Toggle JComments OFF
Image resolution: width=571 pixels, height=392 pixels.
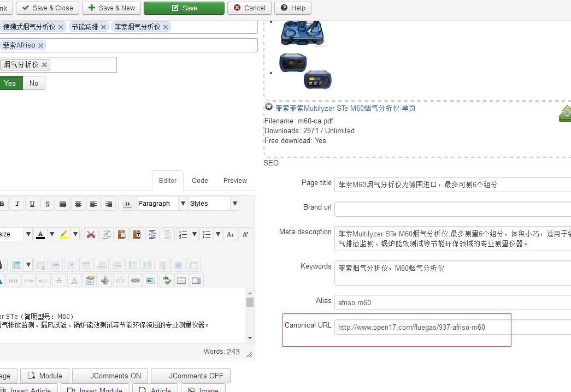point(191,376)
